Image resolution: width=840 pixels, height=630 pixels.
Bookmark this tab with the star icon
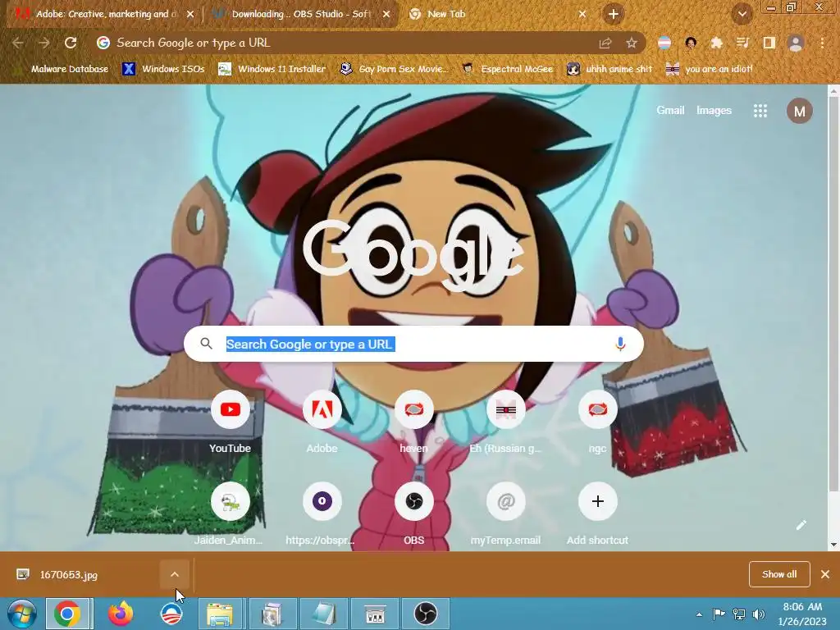tap(632, 43)
